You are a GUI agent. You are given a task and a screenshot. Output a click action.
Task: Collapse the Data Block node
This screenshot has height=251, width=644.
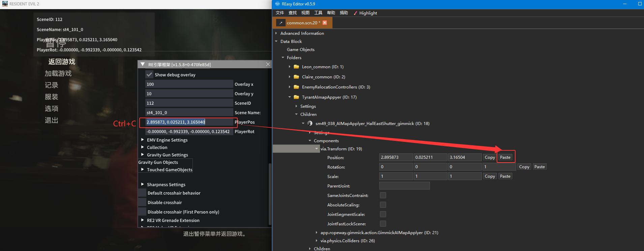276,41
